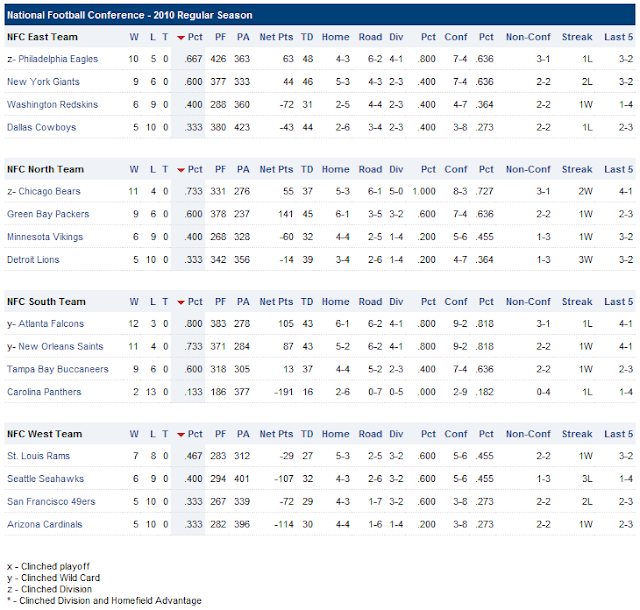Select Falcons' .800 win percentage cell

click(193, 323)
